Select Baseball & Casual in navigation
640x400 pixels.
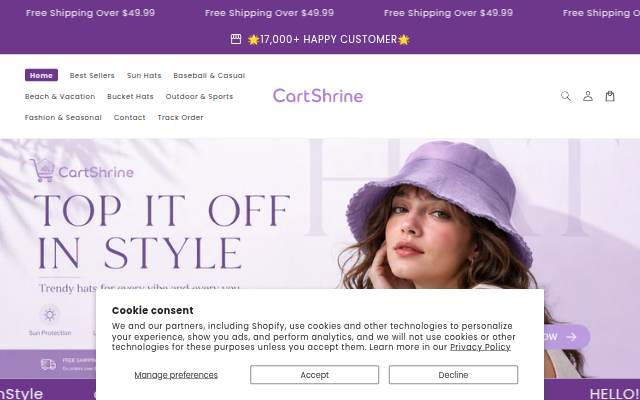point(209,76)
